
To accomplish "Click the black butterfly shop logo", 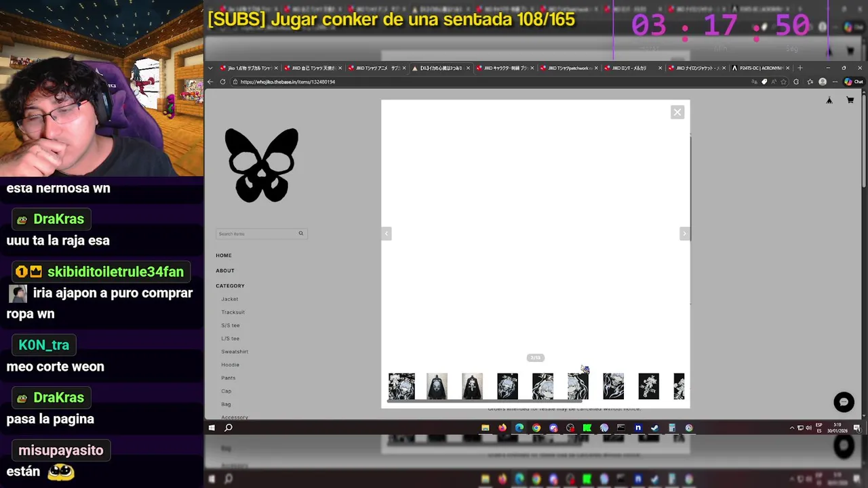I will (262, 165).
